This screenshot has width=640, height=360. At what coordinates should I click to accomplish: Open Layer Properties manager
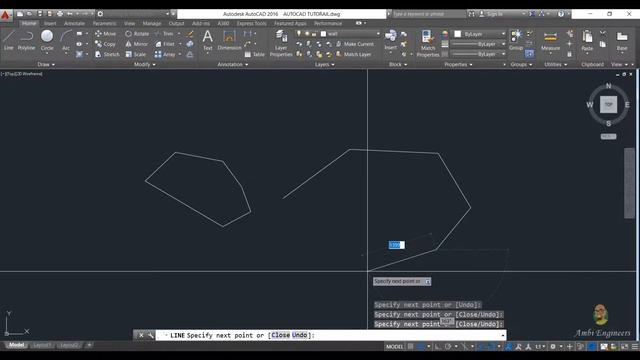pyautogui.click(x=281, y=43)
